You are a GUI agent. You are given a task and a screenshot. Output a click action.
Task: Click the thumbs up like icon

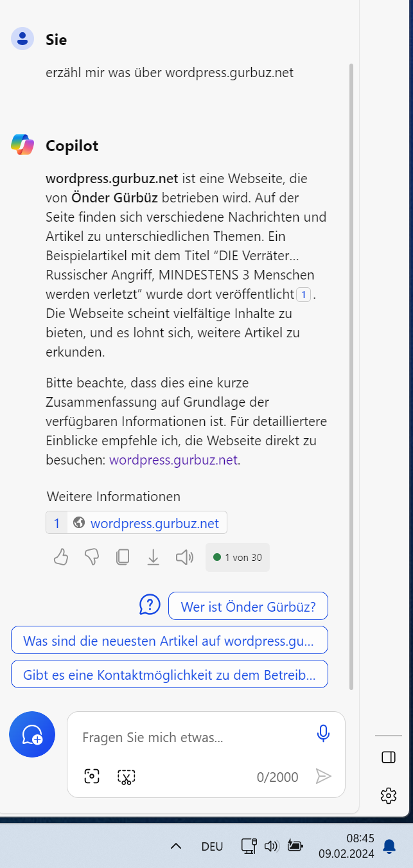[61, 557]
